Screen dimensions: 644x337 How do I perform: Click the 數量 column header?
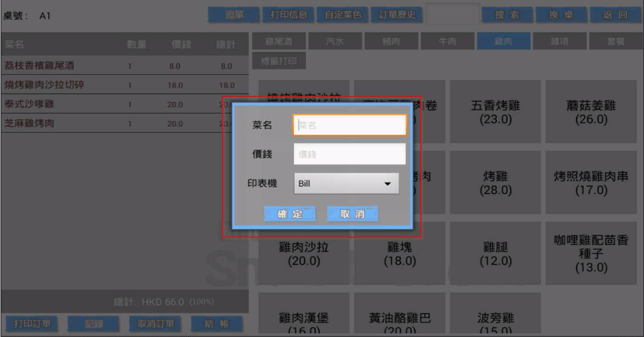[136, 44]
